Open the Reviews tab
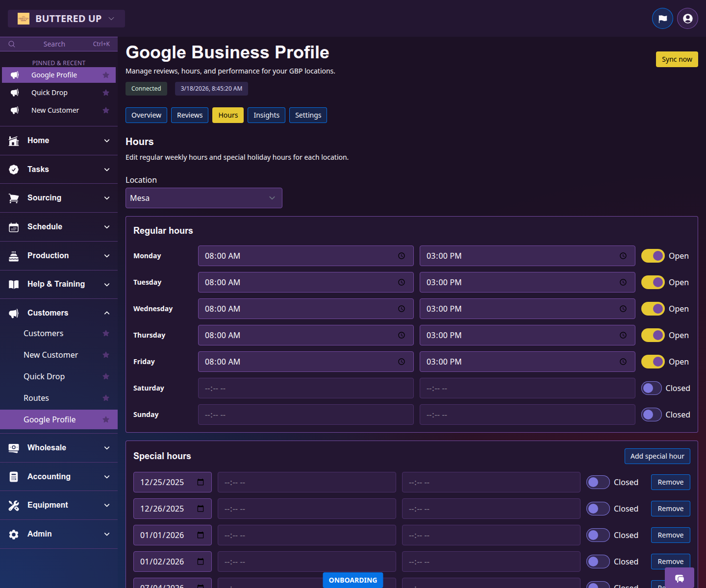This screenshot has height=588, width=706. [x=190, y=115]
